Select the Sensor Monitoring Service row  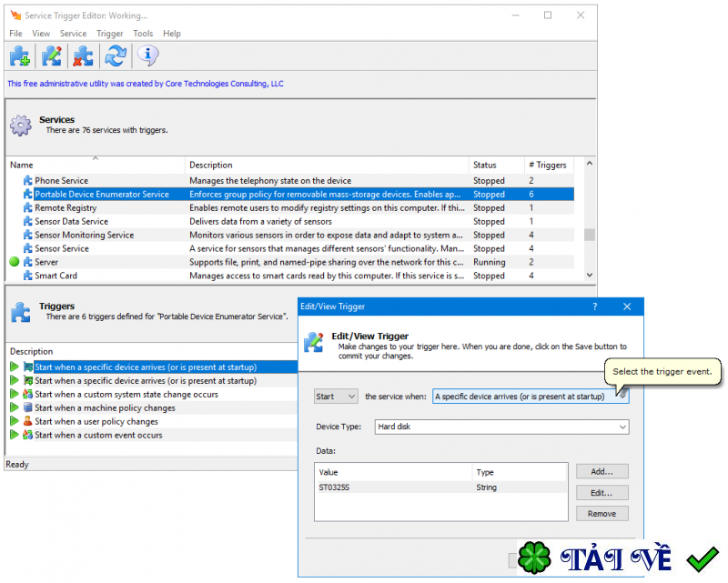[x=84, y=235]
